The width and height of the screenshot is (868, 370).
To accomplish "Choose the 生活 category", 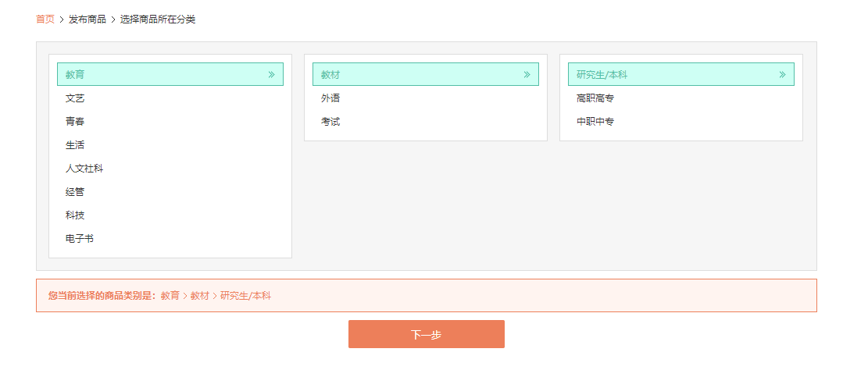I will point(75,145).
